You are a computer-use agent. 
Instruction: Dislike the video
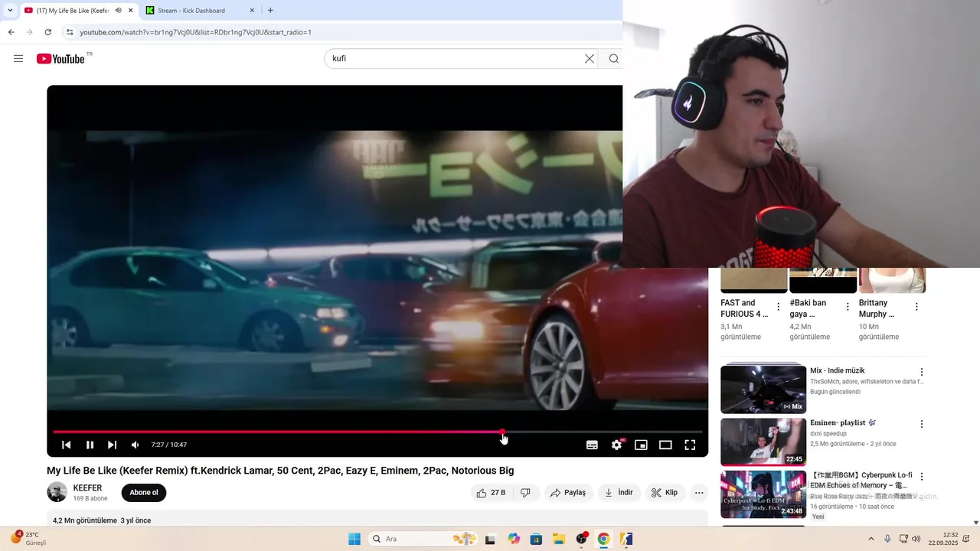[525, 493]
